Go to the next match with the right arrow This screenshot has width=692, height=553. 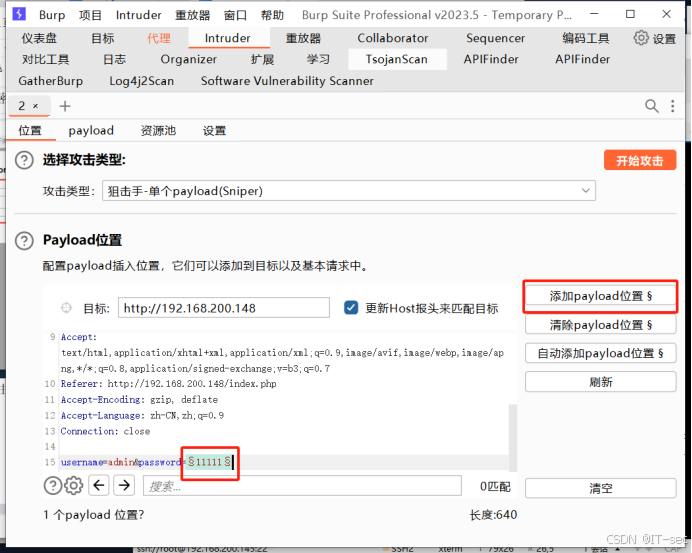(124, 485)
